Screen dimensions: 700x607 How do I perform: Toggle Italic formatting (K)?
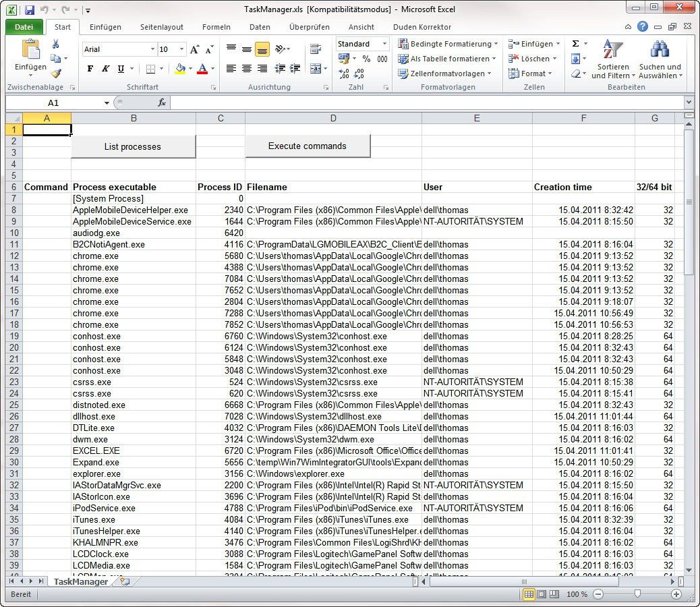pyautogui.click(x=105, y=68)
